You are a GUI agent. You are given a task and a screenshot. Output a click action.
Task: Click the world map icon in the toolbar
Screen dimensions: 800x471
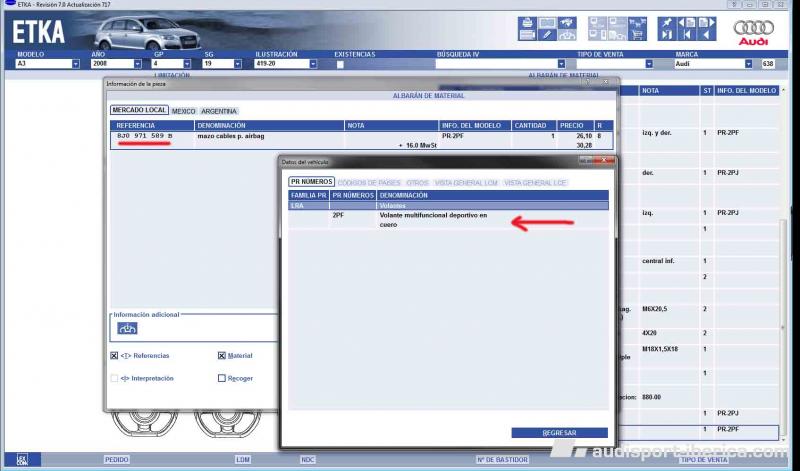click(566, 23)
